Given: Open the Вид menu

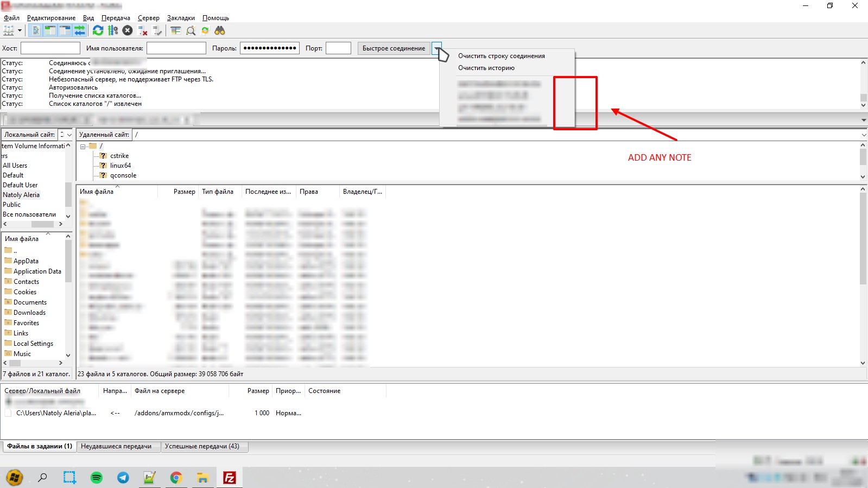Looking at the screenshot, I should tap(88, 18).
